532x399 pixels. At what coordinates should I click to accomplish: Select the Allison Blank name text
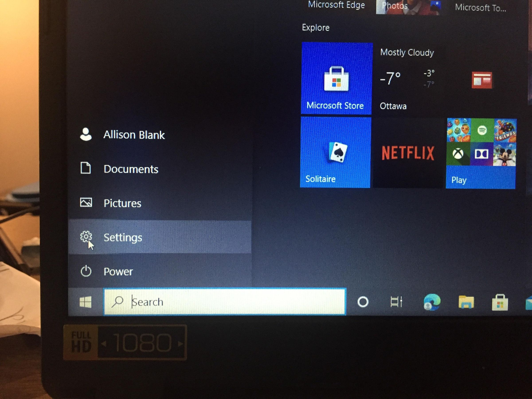[x=134, y=135]
